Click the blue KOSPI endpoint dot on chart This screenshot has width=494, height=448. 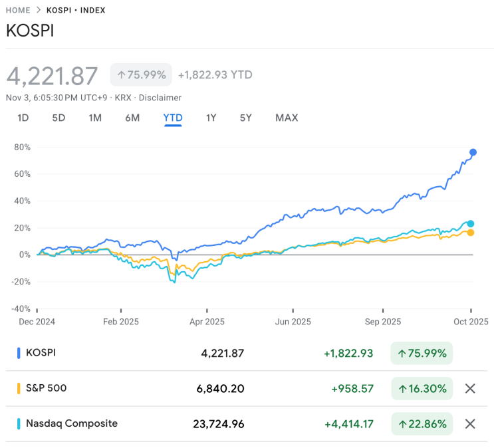tap(473, 152)
